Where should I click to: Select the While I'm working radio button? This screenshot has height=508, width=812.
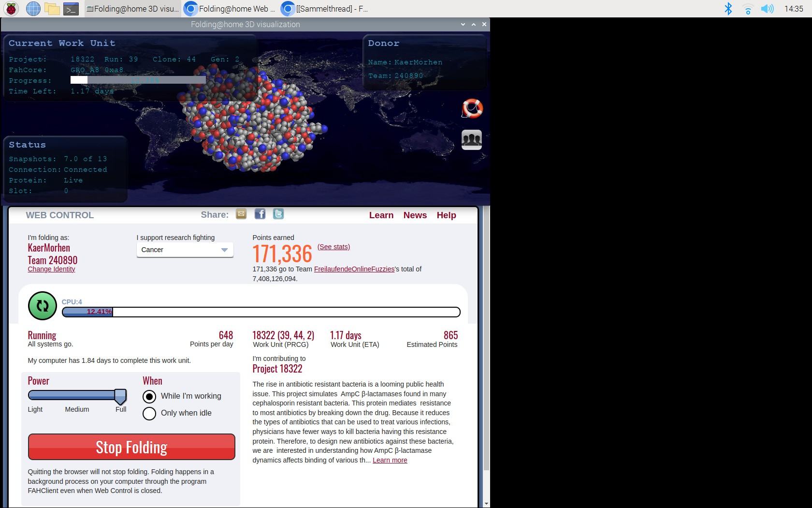click(x=149, y=397)
